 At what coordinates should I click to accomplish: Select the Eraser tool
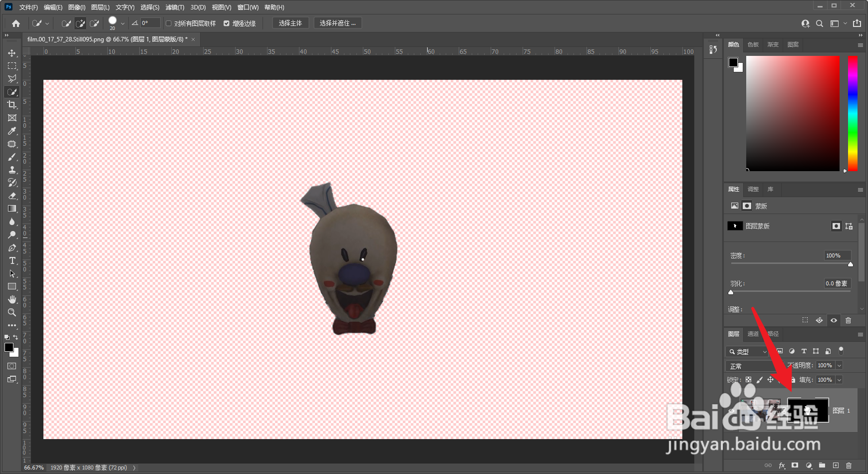(12, 196)
